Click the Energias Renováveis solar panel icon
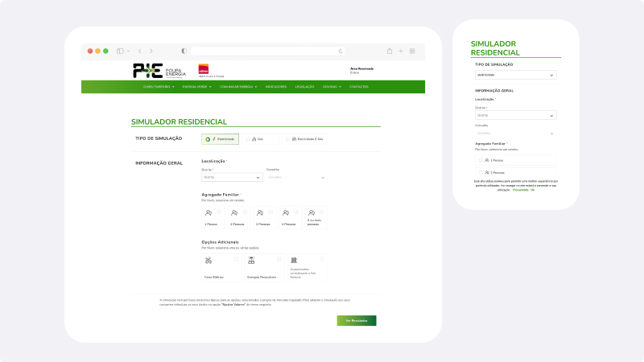644x362 pixels. [250, 261]
